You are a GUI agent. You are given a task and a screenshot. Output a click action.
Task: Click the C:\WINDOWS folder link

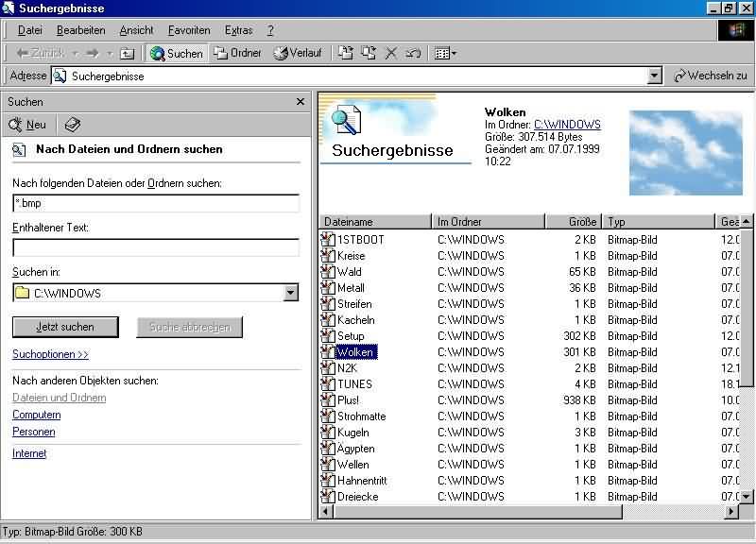pos(567,125)
